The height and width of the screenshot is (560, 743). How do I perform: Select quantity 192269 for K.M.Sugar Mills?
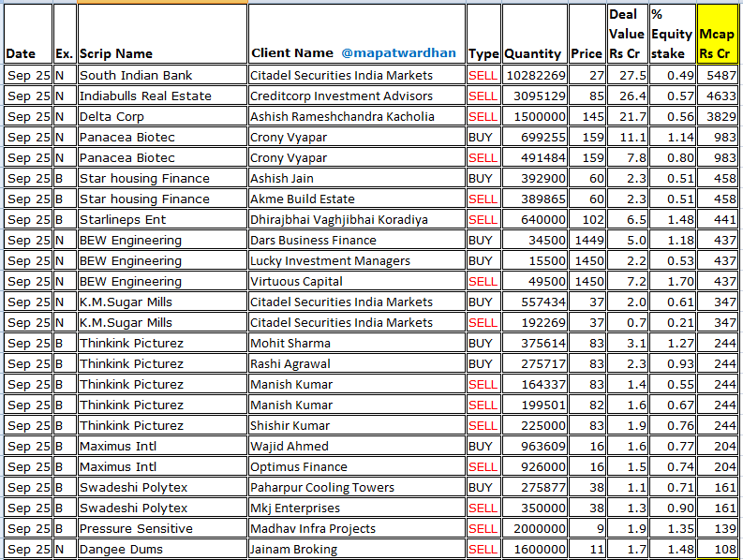tap(534, 323)
